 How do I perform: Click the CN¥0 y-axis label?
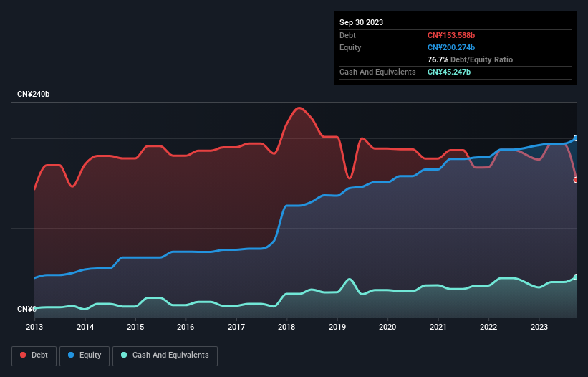(x=26, y=309)
